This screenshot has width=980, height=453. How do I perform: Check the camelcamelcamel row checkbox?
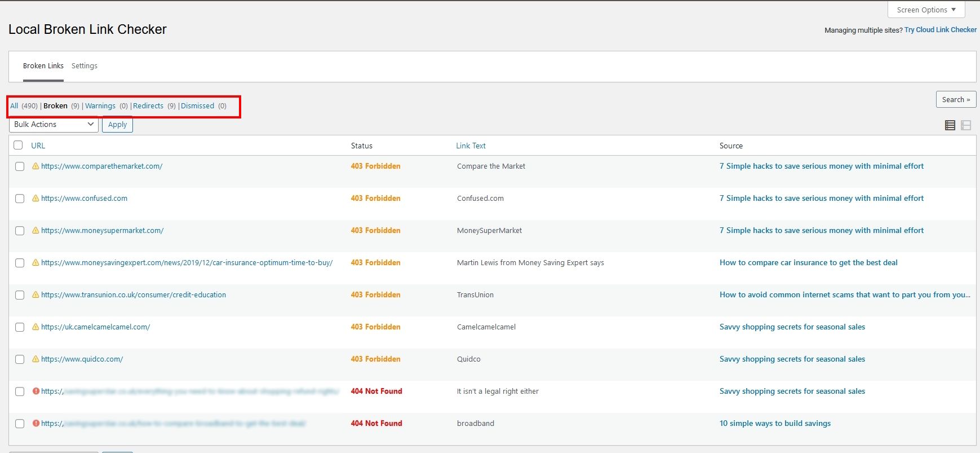tap(20, 327)
